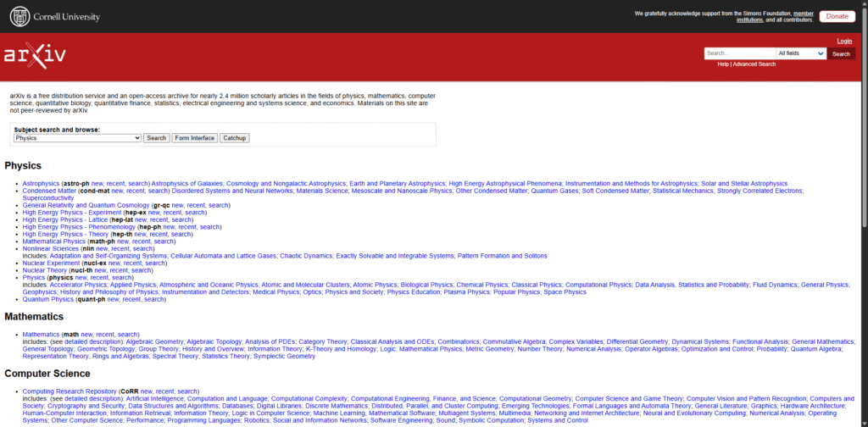868x427 pixels.
Task: Open the Login link
Action: click(x=844, y=41)
